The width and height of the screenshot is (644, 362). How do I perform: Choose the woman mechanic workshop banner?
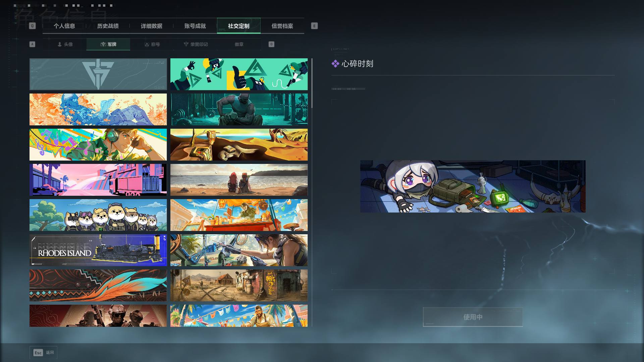coord(239,250)
